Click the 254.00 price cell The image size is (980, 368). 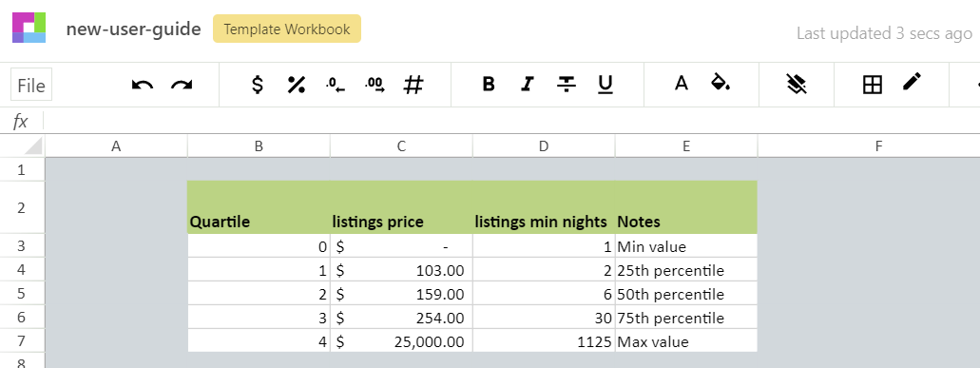pos(401,318)
